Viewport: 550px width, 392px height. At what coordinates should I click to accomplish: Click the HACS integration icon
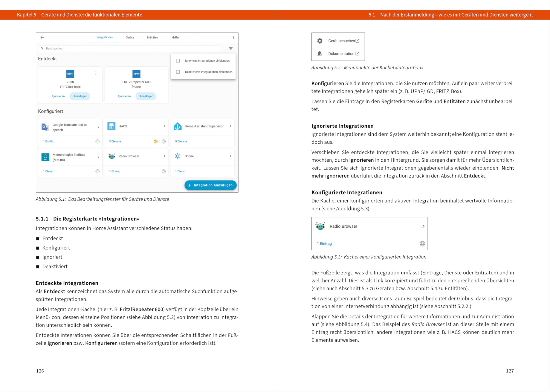pos(111,126)
